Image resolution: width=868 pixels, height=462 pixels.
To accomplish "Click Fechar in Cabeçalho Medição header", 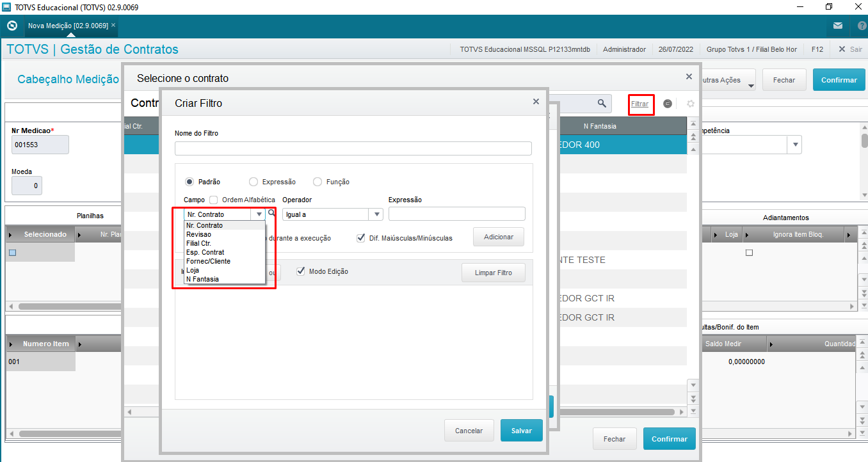I will coord(784,80).
